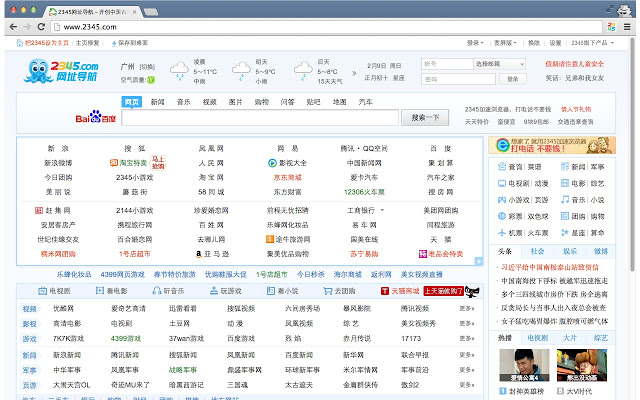Click the page vertical scrollbar
The image size is (640, 400).
tap(633, 153)
